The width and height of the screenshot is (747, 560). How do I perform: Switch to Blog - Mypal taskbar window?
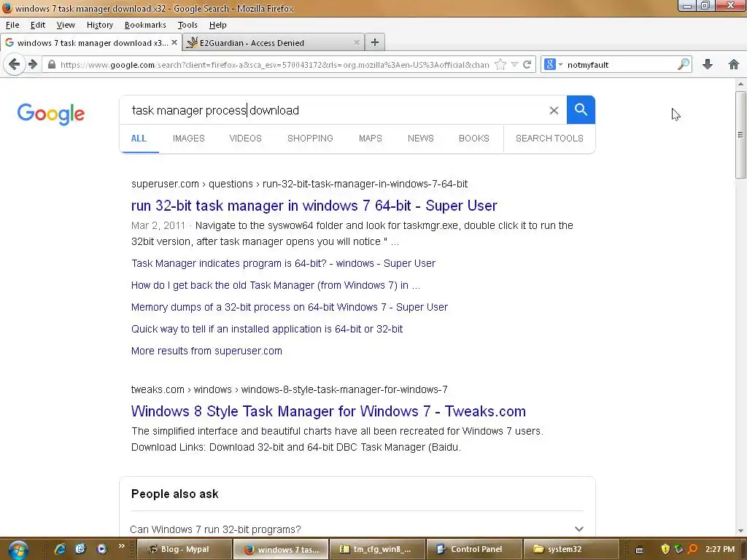click(x=185, y=549)
